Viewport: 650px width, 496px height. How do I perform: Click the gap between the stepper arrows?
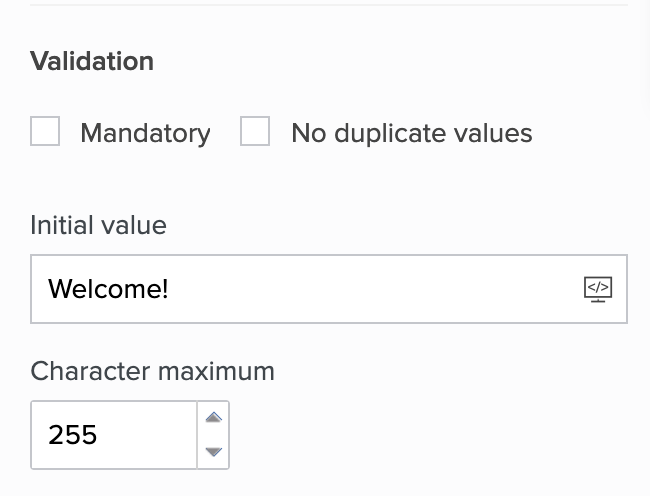213,435
